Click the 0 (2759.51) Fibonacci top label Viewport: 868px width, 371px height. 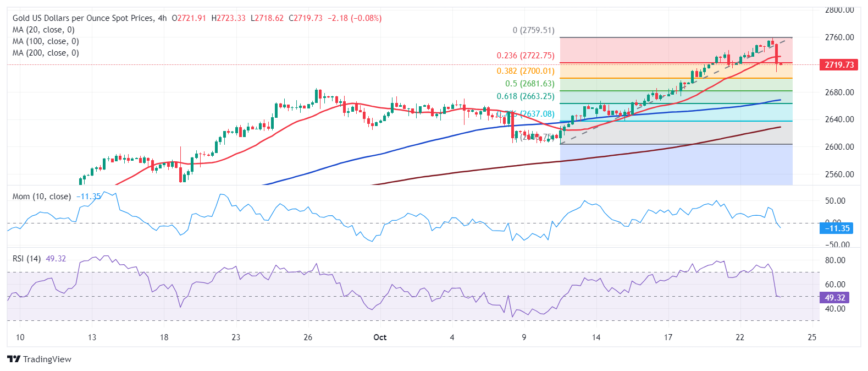click(x=534, y=30)
